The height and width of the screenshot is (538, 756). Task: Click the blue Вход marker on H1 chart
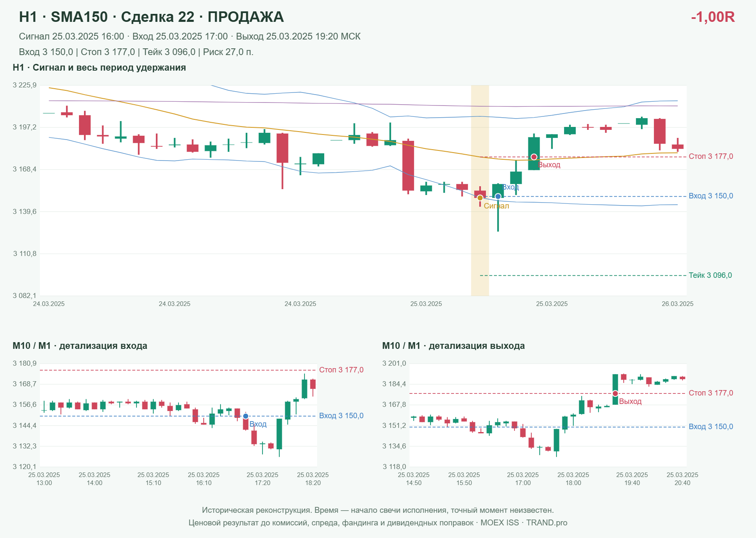[x=498, y=196]
